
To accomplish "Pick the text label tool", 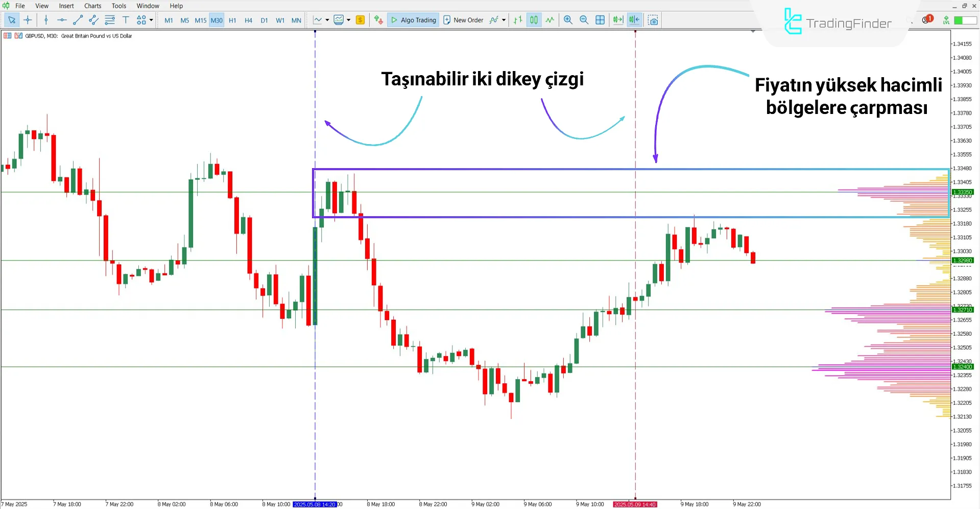I will click(126, 20).
